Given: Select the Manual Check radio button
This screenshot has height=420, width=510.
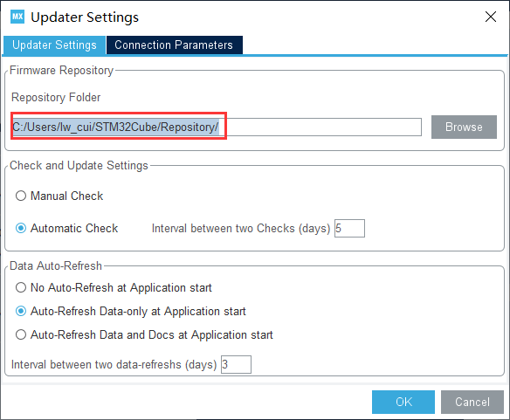Looking at the screenshot, I should click(21, 196).
